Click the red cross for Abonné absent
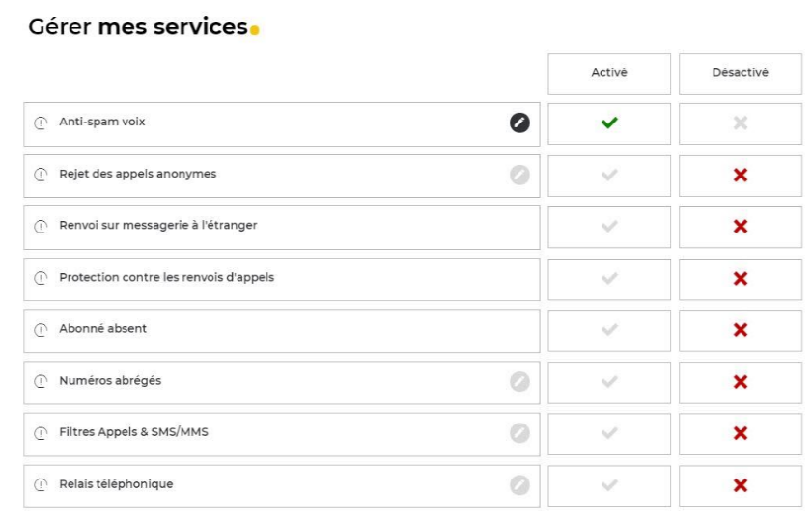 [x=741, y=330]
